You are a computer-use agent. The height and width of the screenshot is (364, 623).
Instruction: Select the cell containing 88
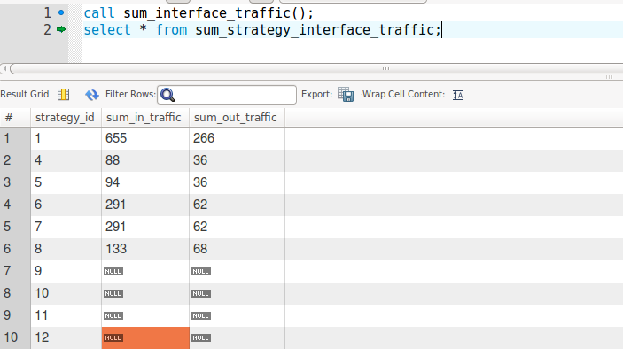[145, 160]
